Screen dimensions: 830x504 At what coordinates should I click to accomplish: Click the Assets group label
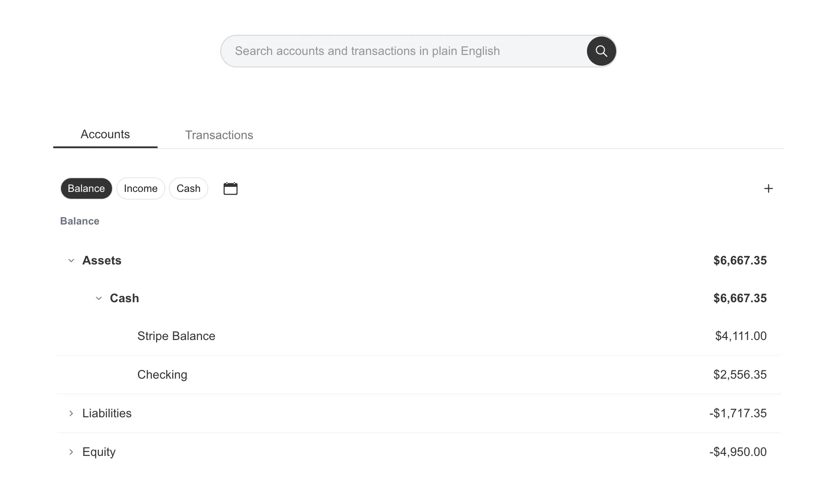(x=102, y=261)
